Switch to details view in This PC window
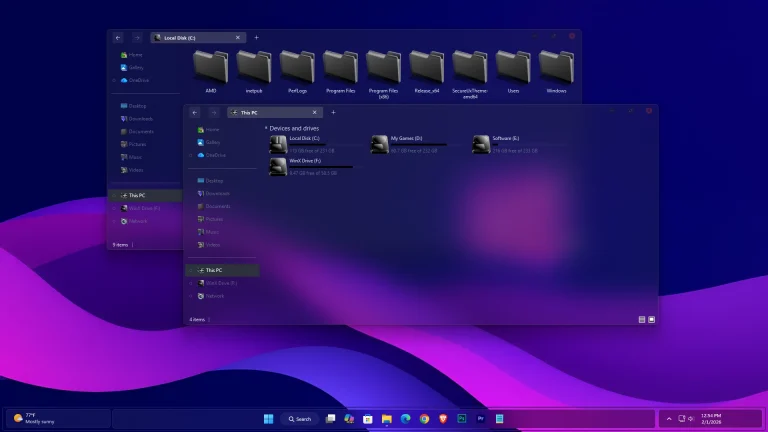768x432 pixels. (x=642, y=319)
